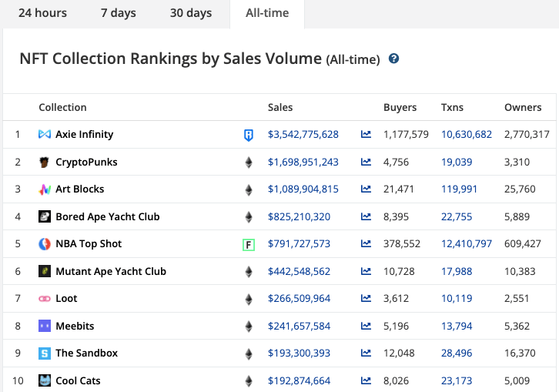
Task: Open the Loot collection link
Action: coord(66,298)
